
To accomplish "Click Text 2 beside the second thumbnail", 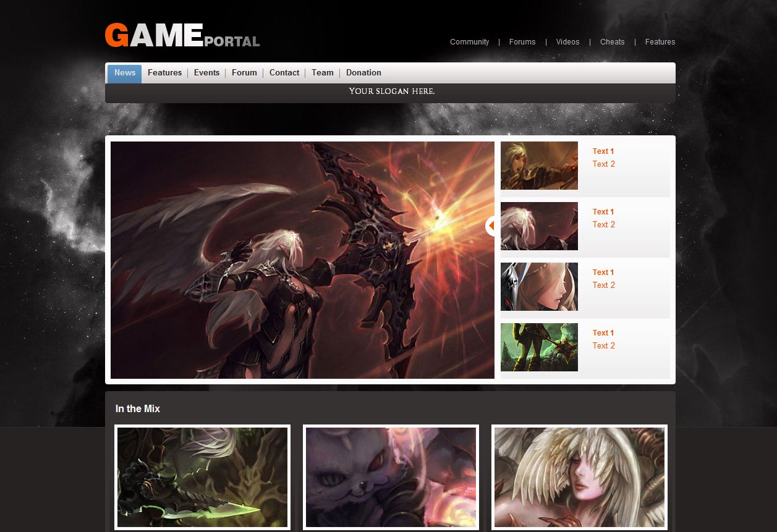I will pyautogui.click(x=604, y=225).
